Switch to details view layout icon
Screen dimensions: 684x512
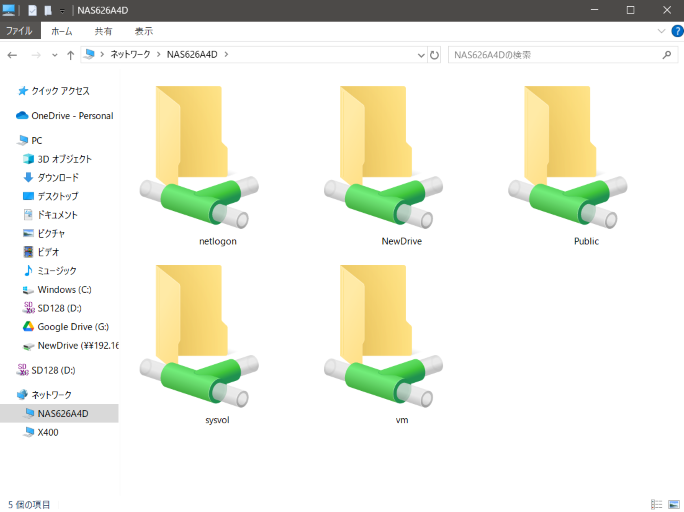[x=656, y=504]
